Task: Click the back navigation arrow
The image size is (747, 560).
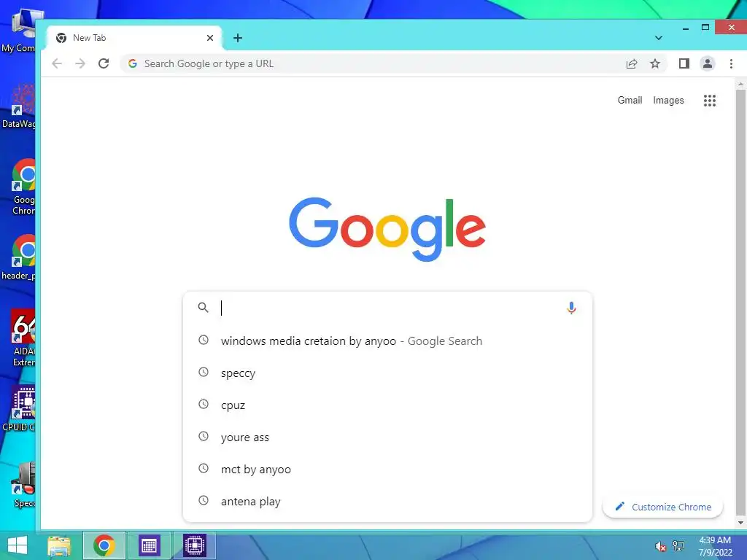Action: point(57,63)
